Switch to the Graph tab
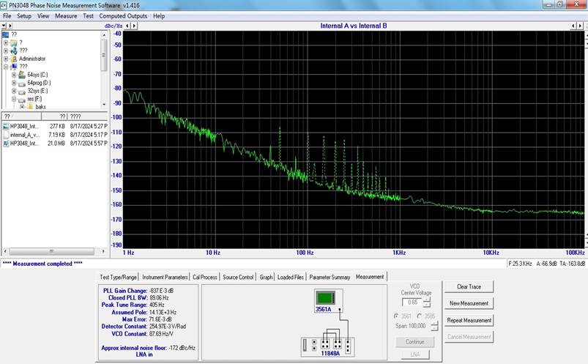Image resolution: width=588 pixels, height=364 pixels. pos(267,277)
